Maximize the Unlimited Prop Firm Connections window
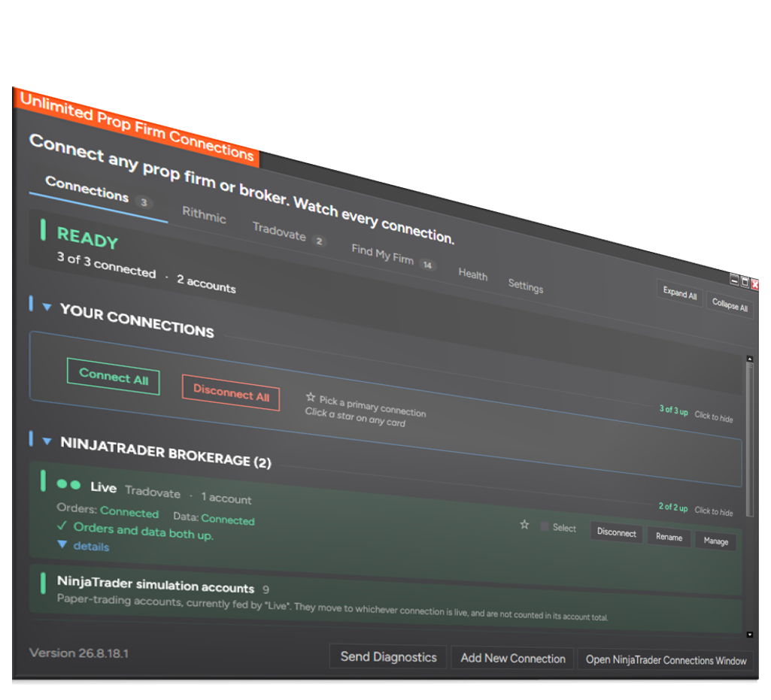 tap(745, 282)
